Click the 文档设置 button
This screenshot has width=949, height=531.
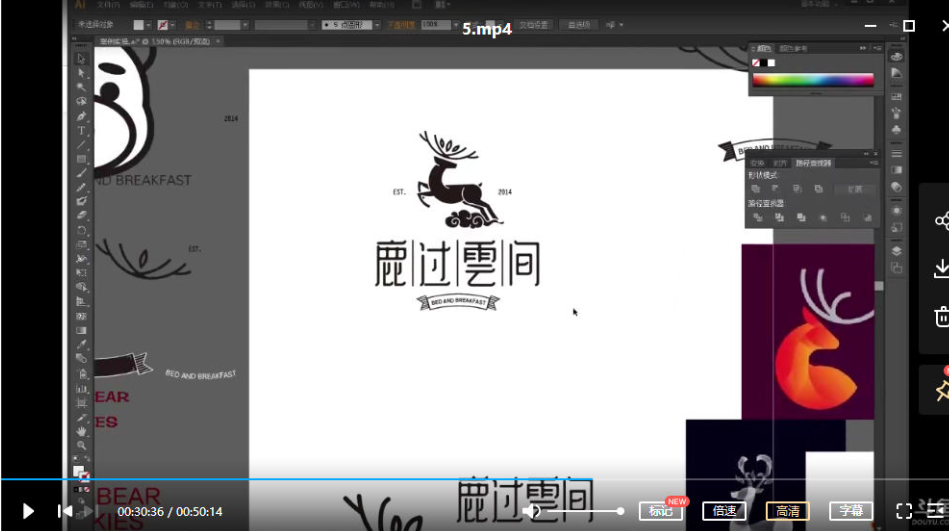[x=533, y=25]
